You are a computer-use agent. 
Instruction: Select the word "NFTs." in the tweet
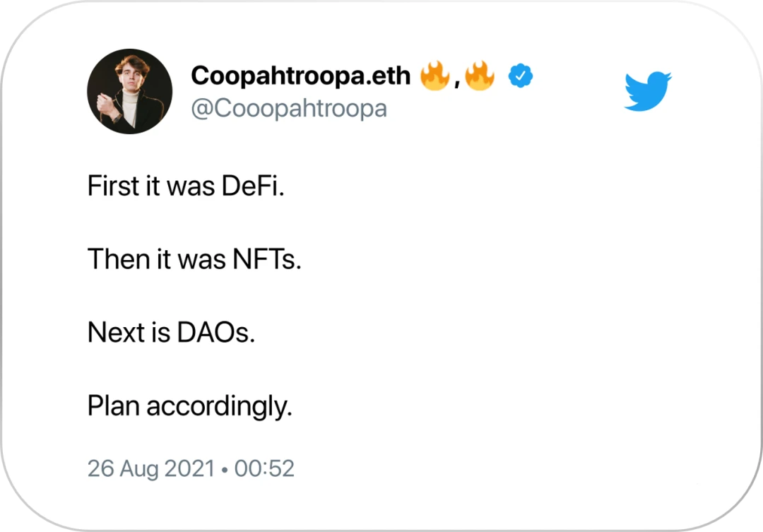(x=266, y=259)
